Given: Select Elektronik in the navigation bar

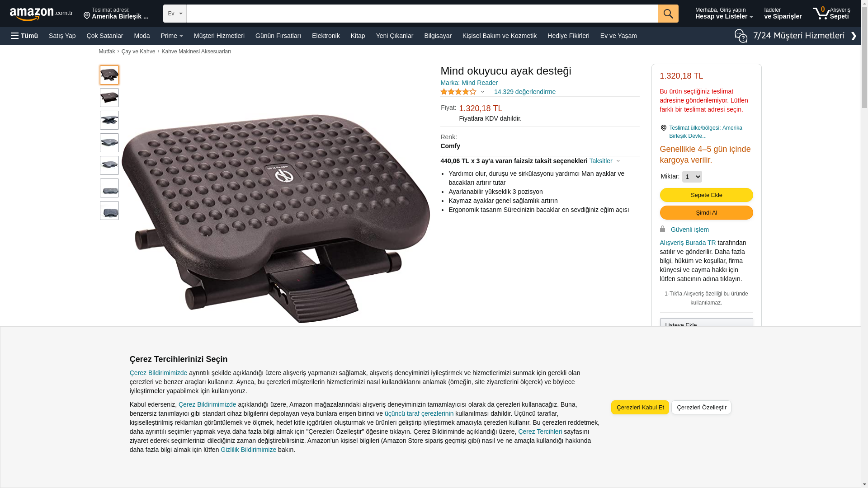Looking at the screenshot, I should pyautogui.click(x=325, y=36).
